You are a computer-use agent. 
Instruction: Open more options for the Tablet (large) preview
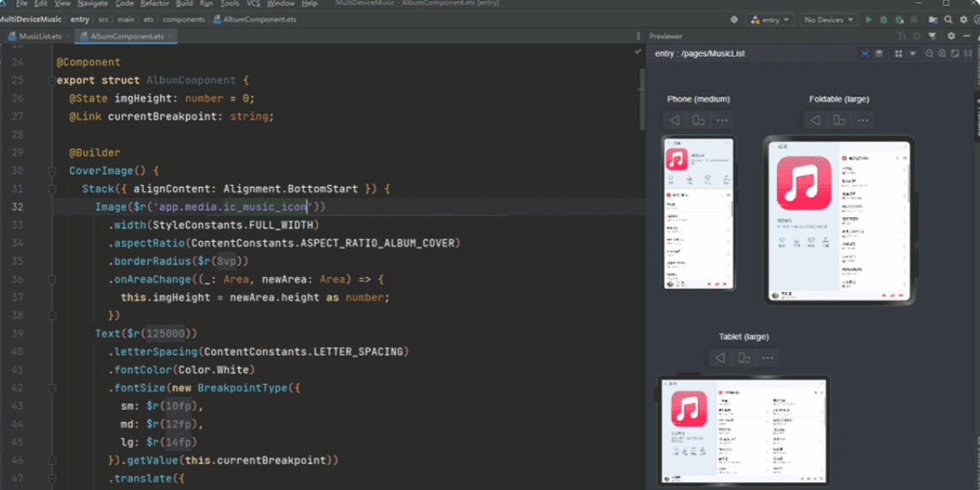coord(767,358)
